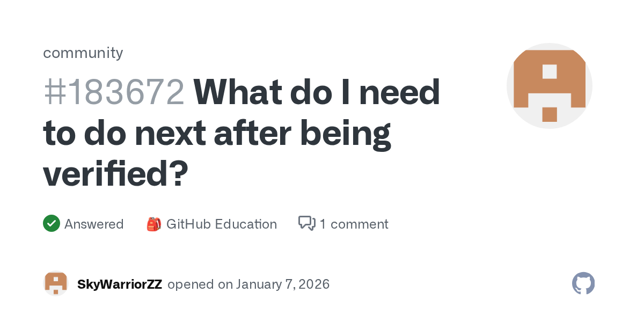Open the community repository label
The image size is (644, 322).
(83, 53)
